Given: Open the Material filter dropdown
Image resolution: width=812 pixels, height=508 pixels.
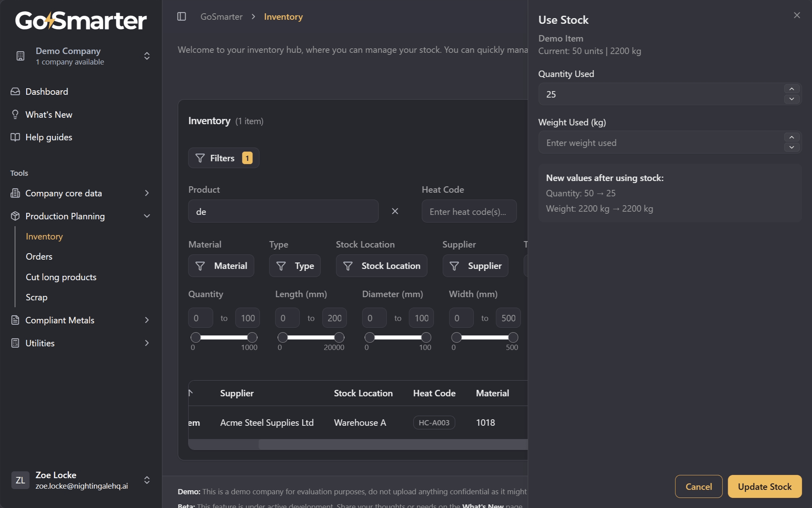Looking at the screenshot, I should pyautogui.click(x=221, y=266).
